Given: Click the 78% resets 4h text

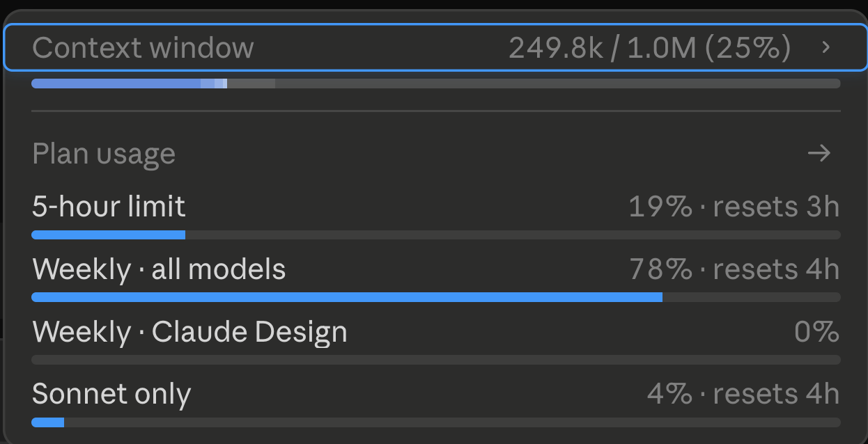Looking at the screenshot, I should click(x=734, y=269).
